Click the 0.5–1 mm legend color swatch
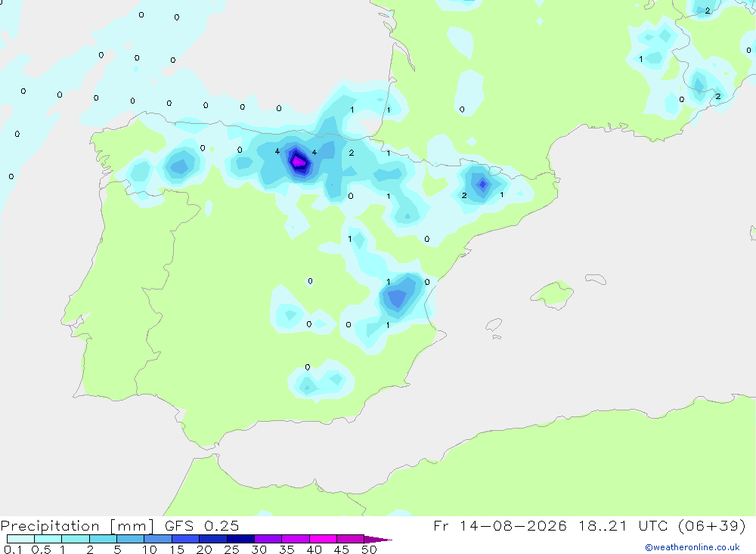Viewport: 756px width, 554px height. point(48,539)
